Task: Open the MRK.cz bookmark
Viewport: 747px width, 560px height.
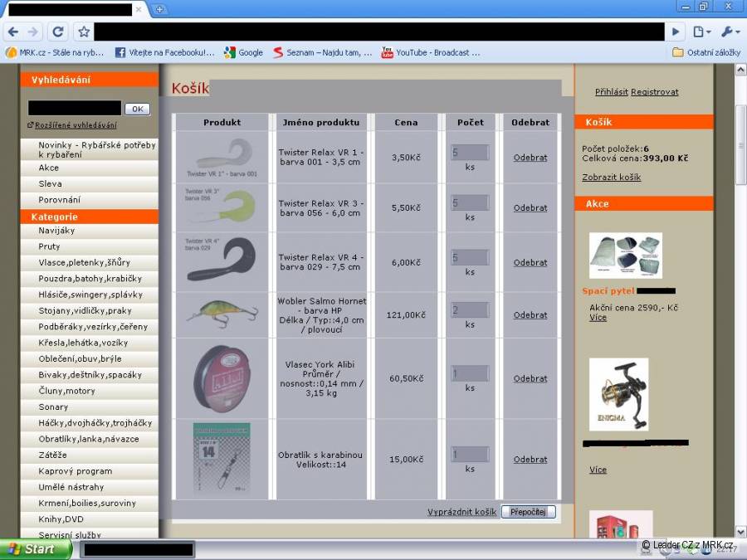Action: tap(55, 52)
